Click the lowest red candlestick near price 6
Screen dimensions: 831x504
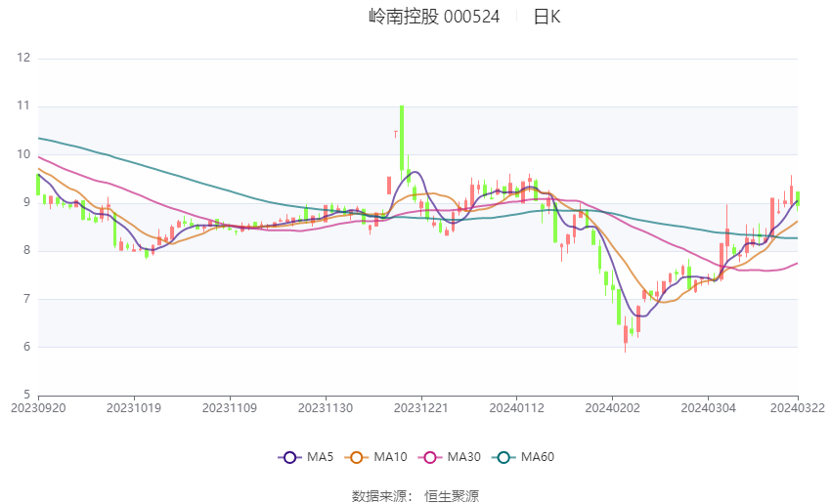pos(626,335)
